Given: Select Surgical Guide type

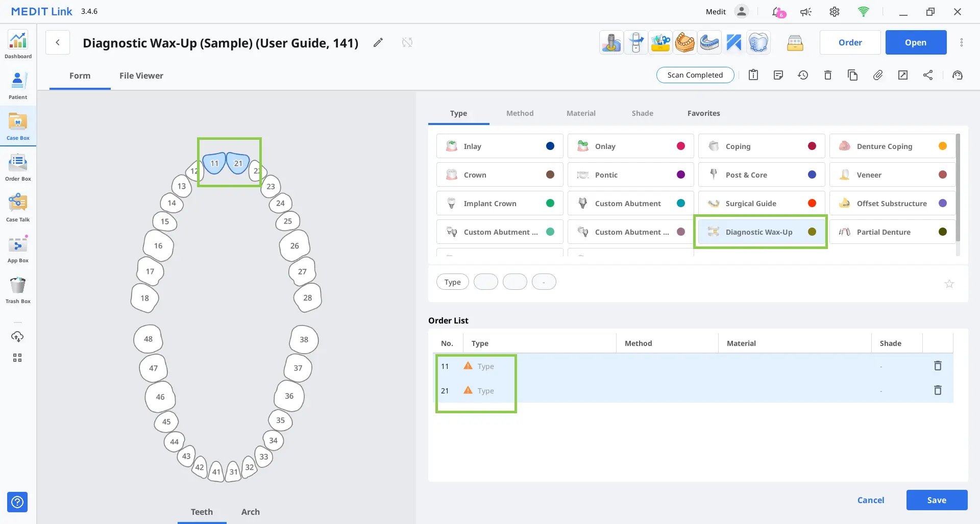Looking at the screenshot, I should click(761, 203).
